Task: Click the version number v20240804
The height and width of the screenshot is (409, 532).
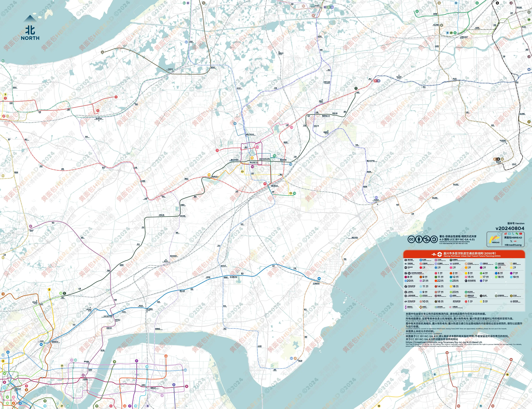Action: coord(510,228)
